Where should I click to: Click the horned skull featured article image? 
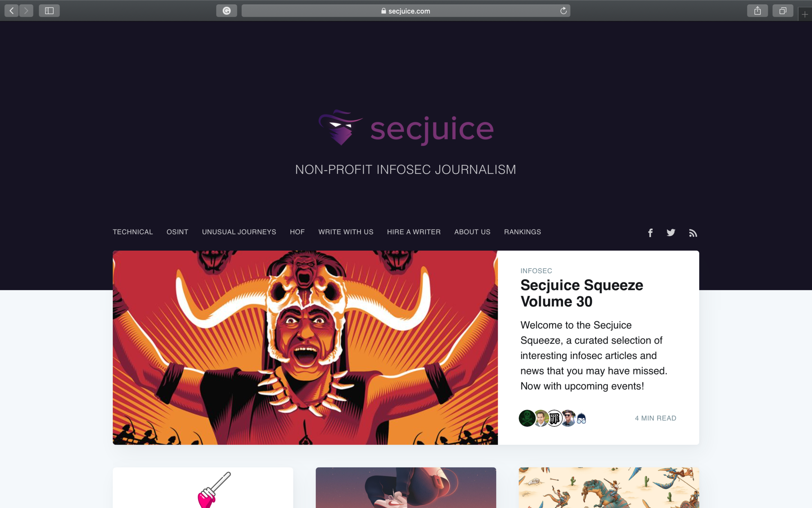(305, 348)
